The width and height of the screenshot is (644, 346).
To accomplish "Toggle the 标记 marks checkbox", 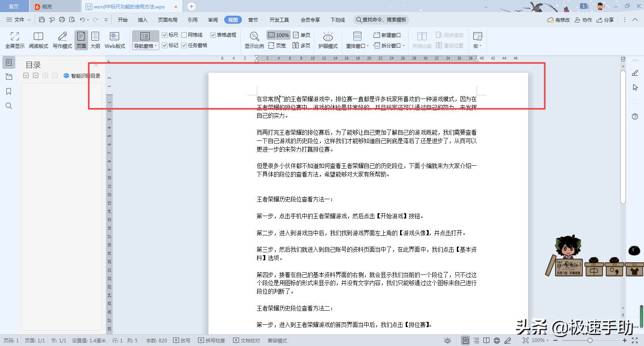I will click(x=170, y=45).
